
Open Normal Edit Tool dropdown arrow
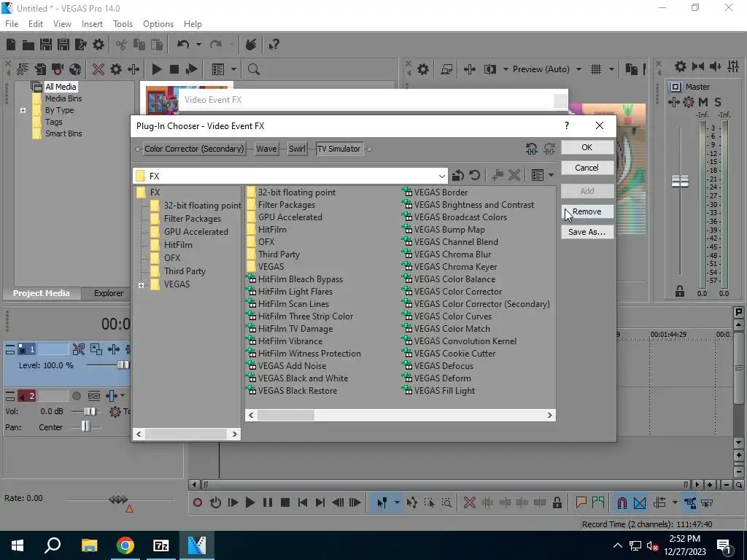tap(397, 503)
